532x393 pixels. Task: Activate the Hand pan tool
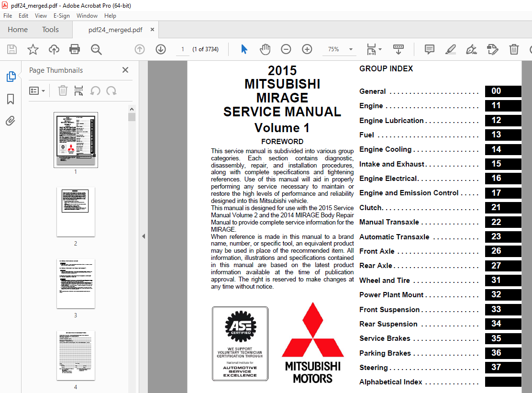tap(265, 50)
